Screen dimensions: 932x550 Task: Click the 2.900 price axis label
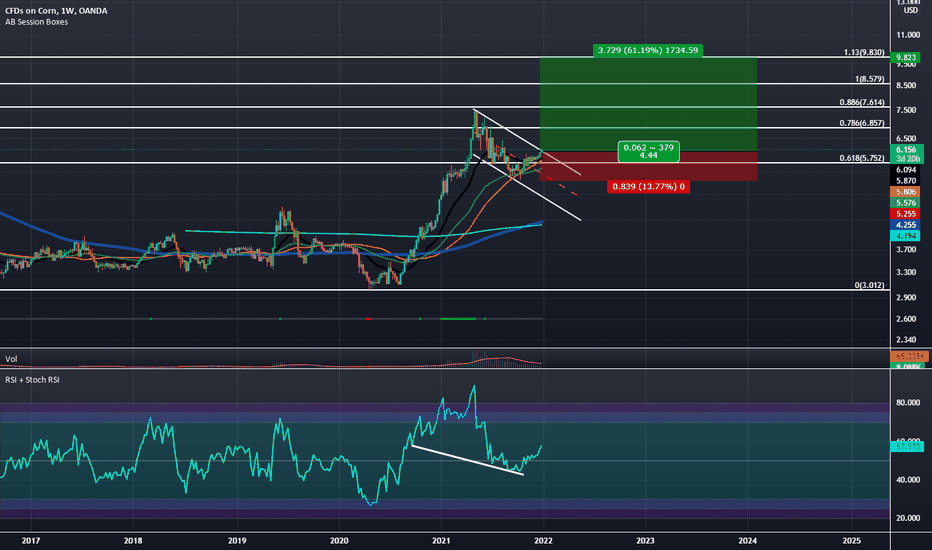click(x=906, y=297)
